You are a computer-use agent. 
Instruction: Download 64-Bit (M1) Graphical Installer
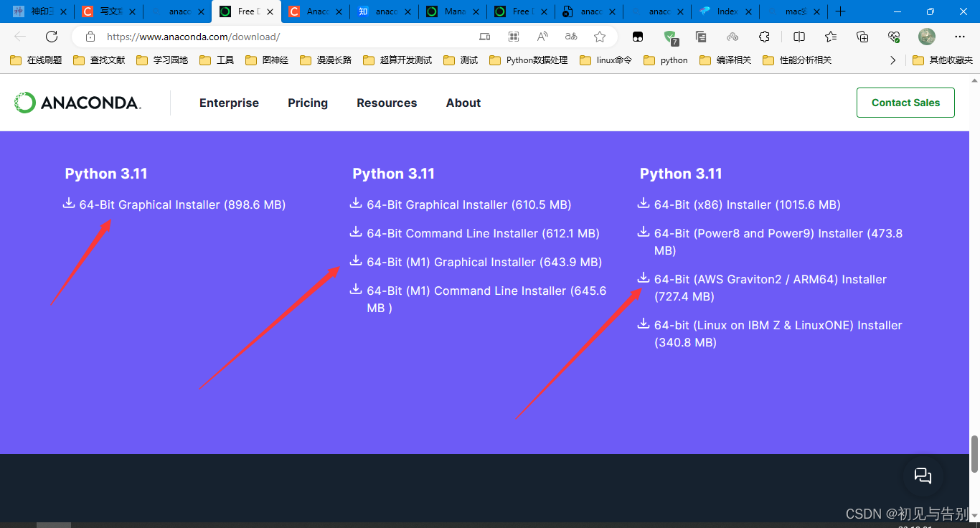click(484, 262)
